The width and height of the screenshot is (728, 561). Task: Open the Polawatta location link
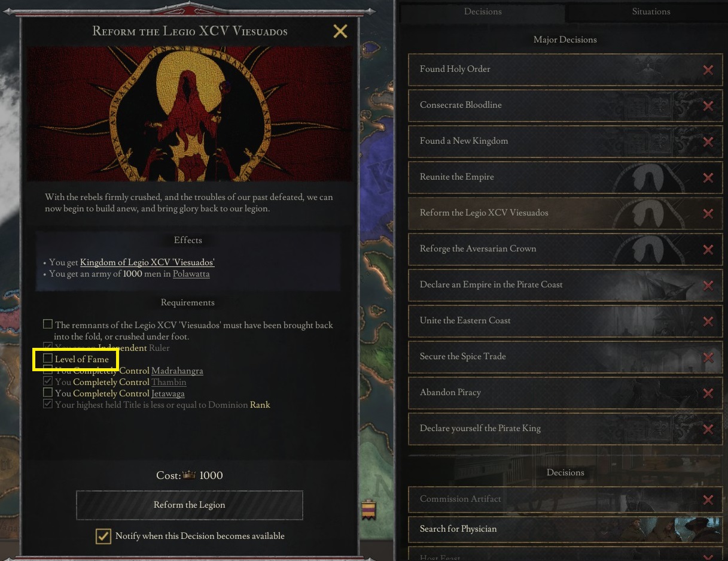coord(191,274)
